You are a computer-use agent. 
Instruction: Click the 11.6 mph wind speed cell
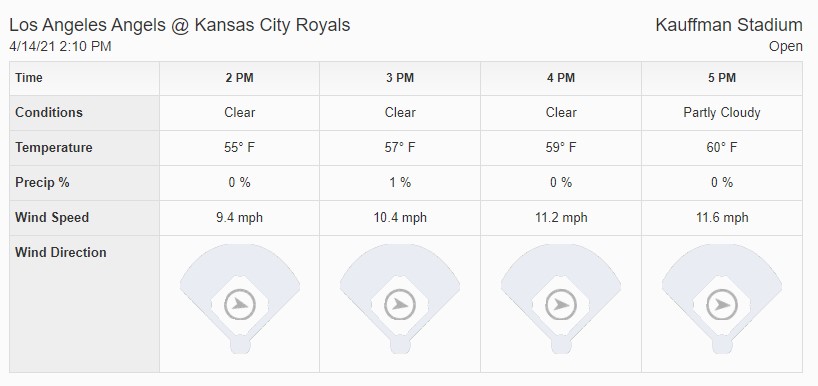[x=722, y=218]
